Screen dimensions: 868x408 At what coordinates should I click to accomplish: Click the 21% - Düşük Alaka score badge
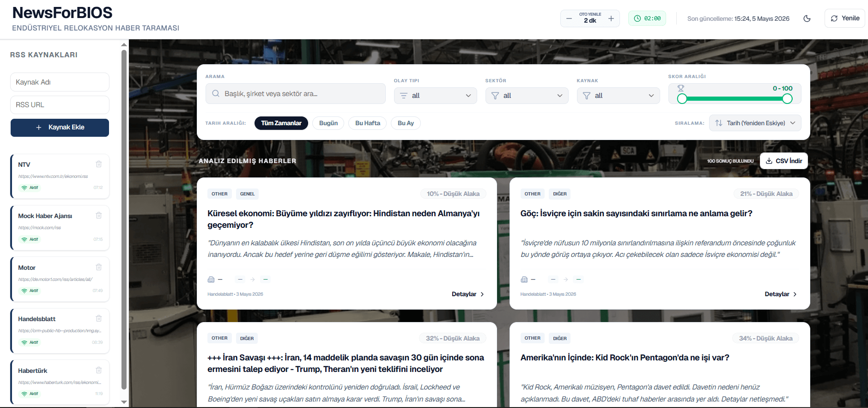pos(766,194)
